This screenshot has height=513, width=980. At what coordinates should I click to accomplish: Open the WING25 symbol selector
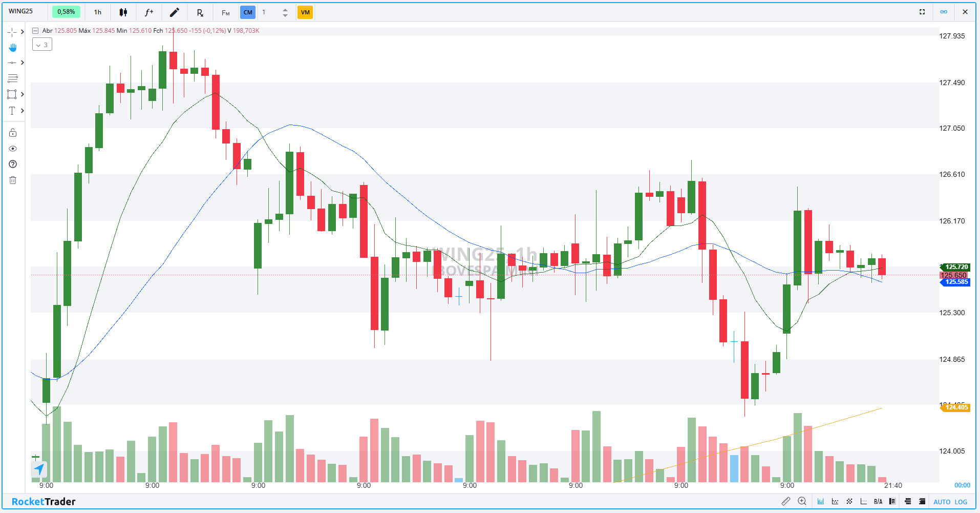tap(21, 11)
